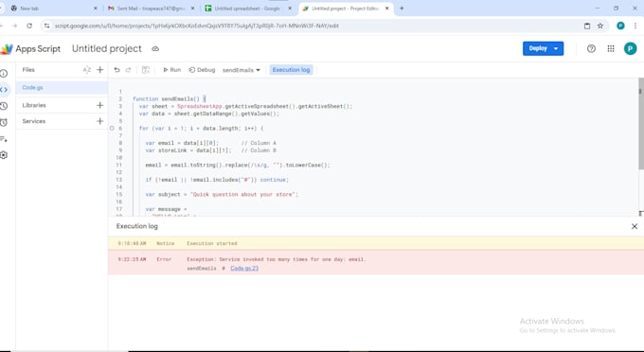Screen dimensions: 644x352
Task: Click the cloud save status icon
Action: (x=155, y=48)
